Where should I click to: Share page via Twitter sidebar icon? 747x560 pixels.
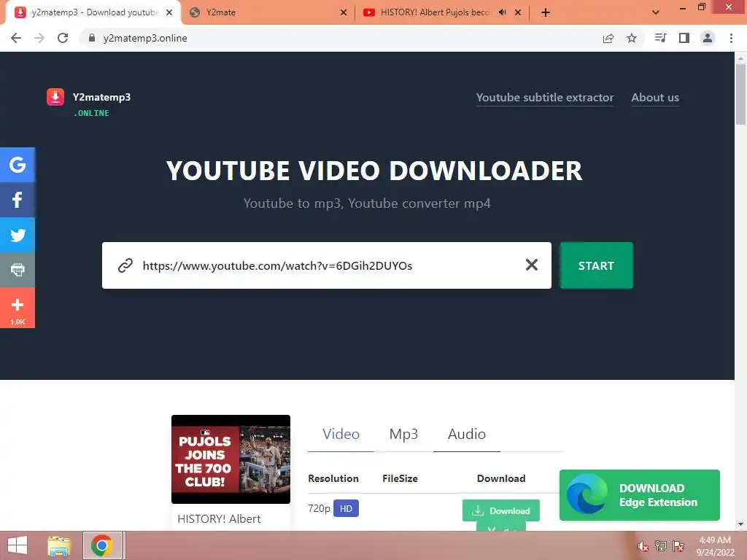pyautogui.click(x=18, y=235)
